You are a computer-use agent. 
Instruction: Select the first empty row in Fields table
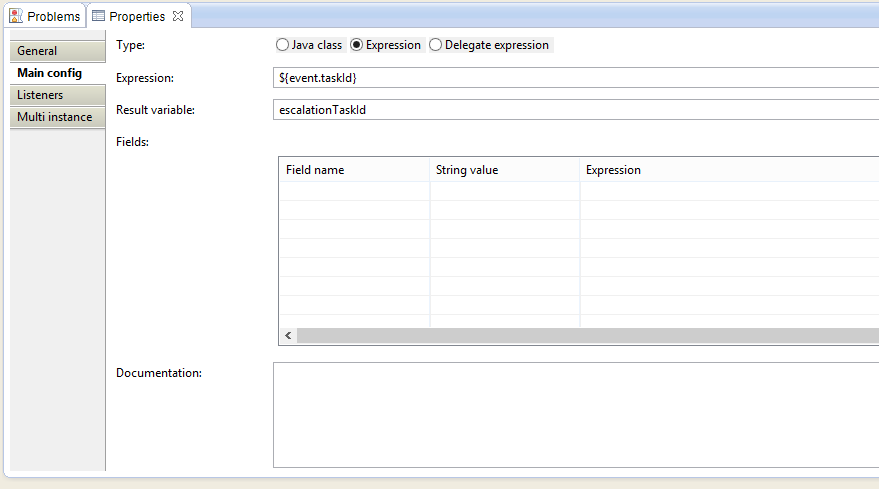click(579, 191)
